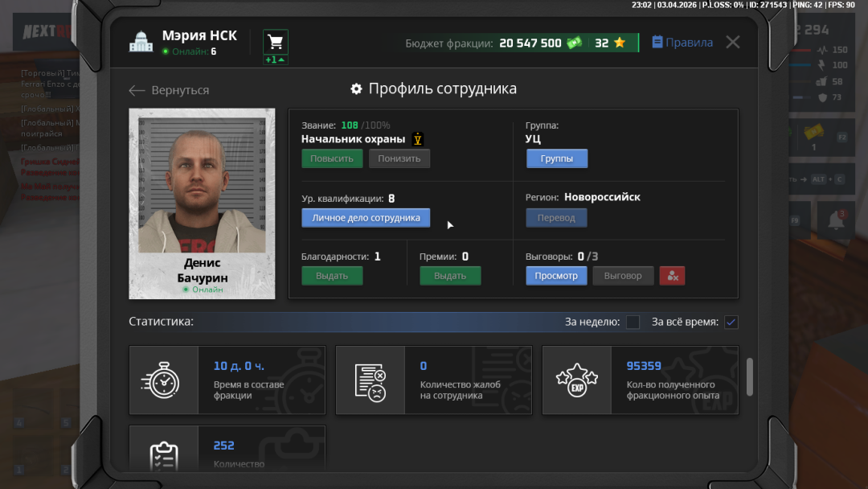Expand the +1 indicator under cart

[275, 60]
